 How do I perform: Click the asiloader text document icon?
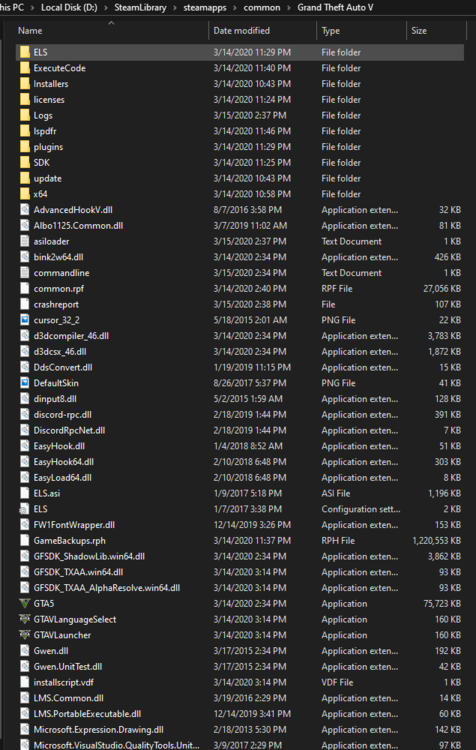(25, 241)
